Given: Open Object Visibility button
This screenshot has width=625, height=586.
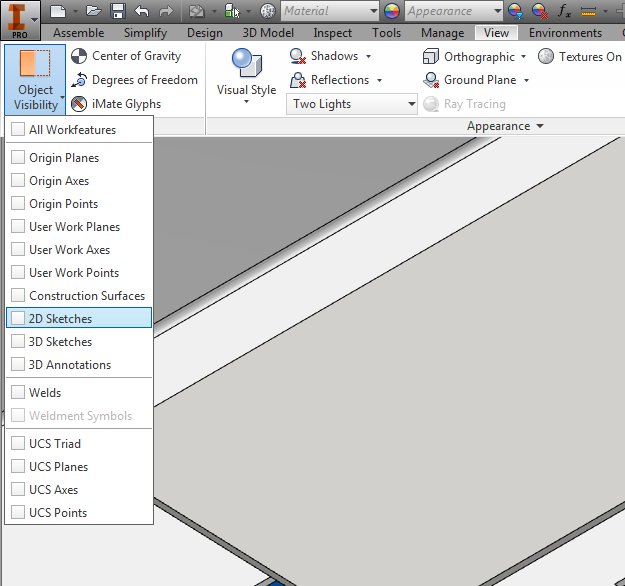Looking at the screenshot, I should [x=35, y=79].
